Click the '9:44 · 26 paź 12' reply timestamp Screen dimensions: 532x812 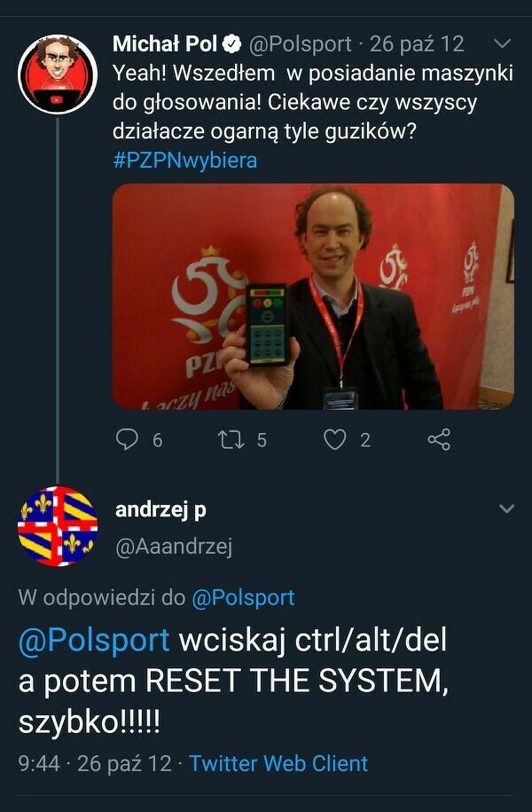coord(95,763)
